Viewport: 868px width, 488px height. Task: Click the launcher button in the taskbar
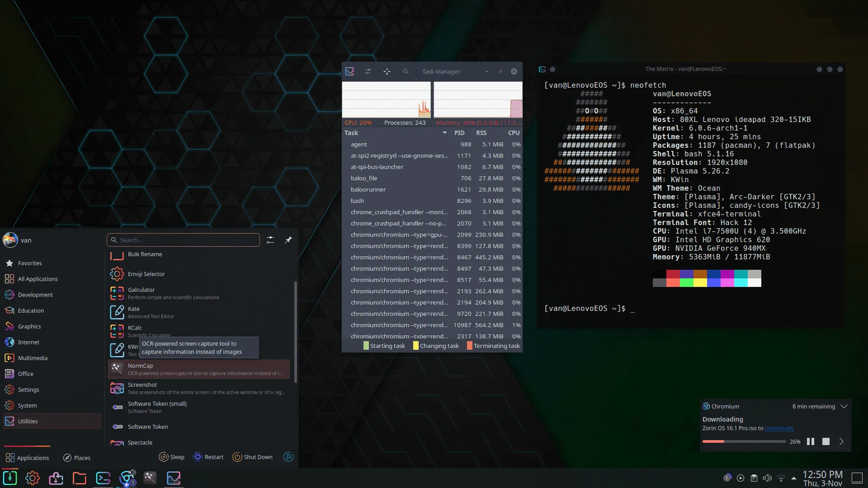click(x=10, y=478)
